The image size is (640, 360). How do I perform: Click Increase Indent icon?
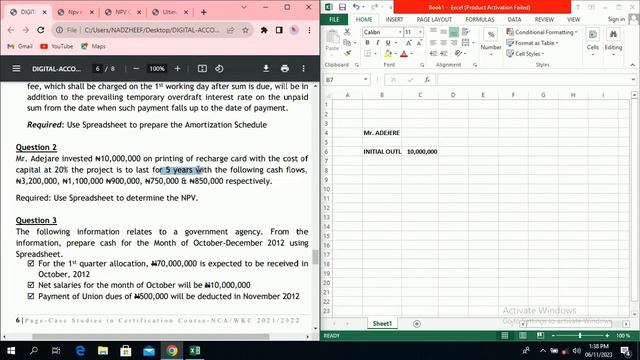coord(444,53)
